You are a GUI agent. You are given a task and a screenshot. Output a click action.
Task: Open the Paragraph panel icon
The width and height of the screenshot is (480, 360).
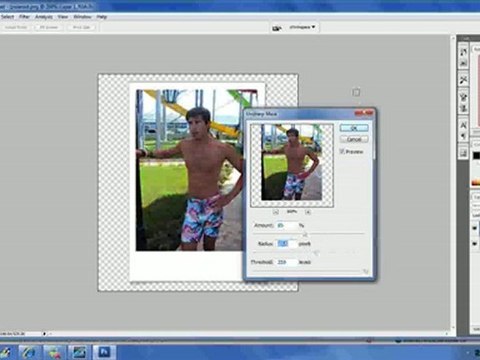click(x=463, y=136)
